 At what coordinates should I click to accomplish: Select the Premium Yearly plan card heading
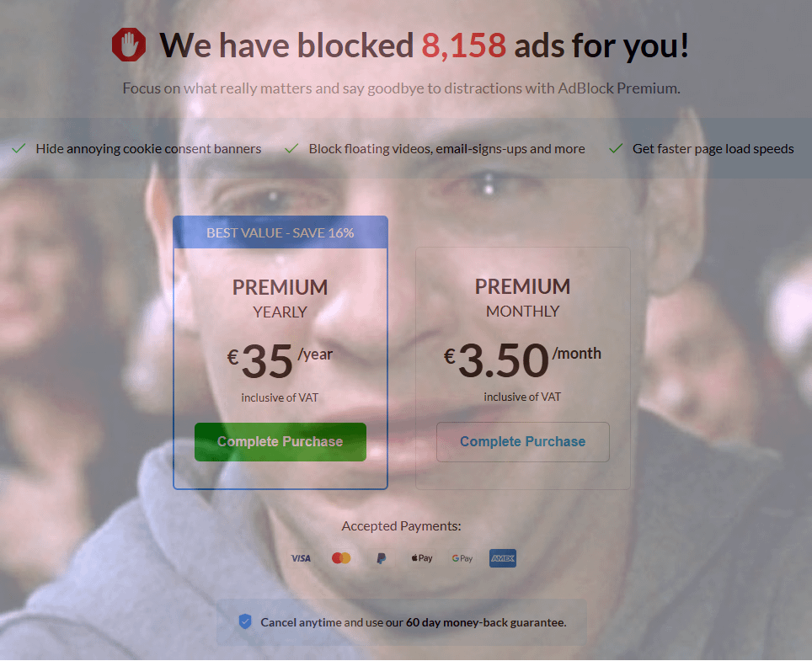[280, 299]
